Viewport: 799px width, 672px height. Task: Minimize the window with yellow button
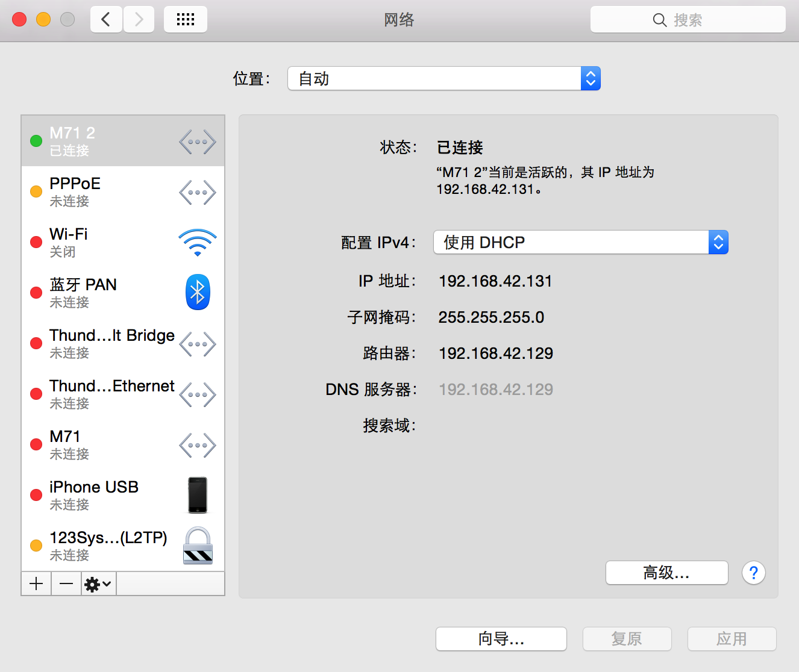pos(43,19)
